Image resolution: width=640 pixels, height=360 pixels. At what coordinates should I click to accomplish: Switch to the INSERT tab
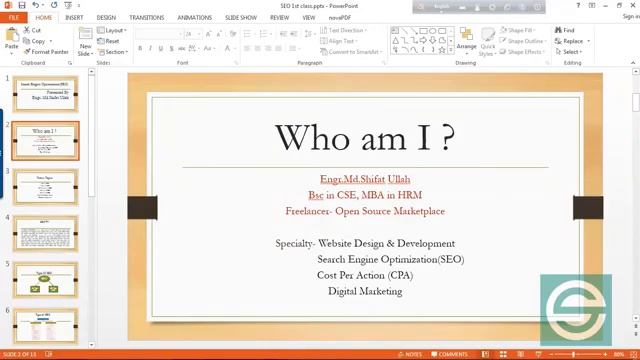click(74, 18)
